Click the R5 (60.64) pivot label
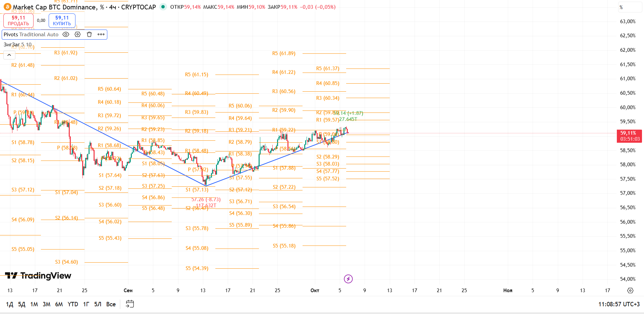The height and width of the screenshot is (314, 644). point(109,89)
